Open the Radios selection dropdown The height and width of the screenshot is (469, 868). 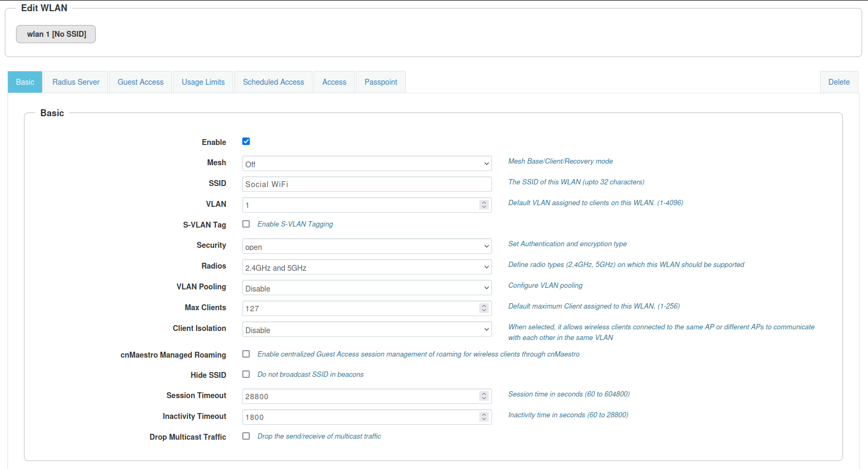[366, 267]
